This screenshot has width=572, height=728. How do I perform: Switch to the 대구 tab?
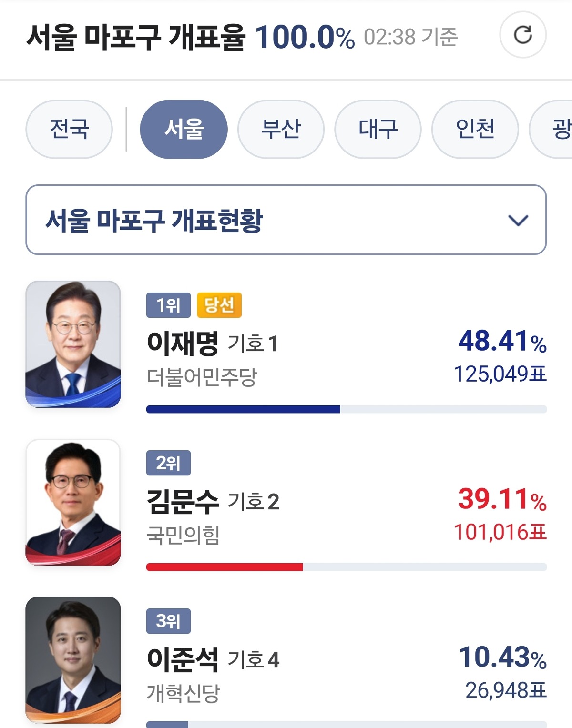[x=378, y=129]
